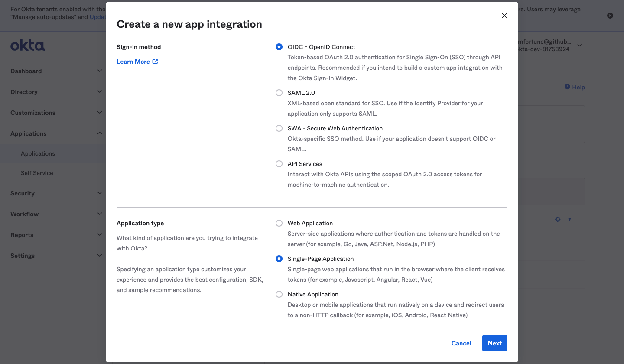
Task: Open the filter triangle next to the gear
Action: (x=569, y=220)
